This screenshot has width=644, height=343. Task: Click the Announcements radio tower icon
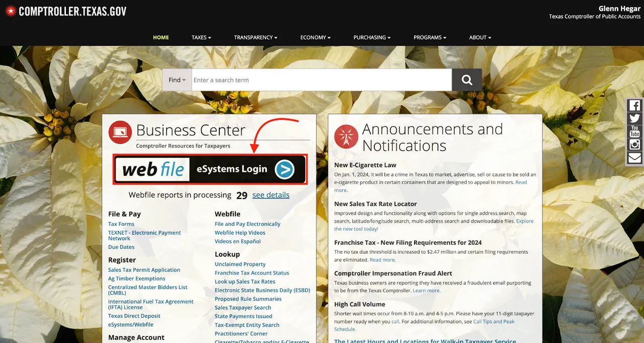point(346,136)
